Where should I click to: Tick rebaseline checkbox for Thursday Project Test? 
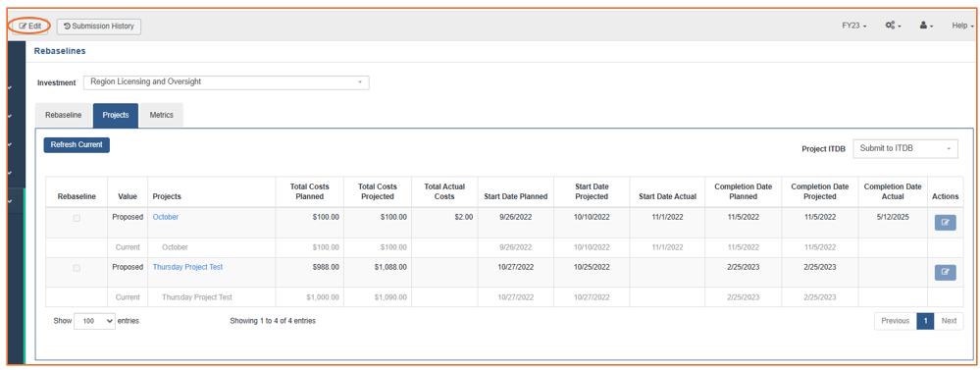77,268
